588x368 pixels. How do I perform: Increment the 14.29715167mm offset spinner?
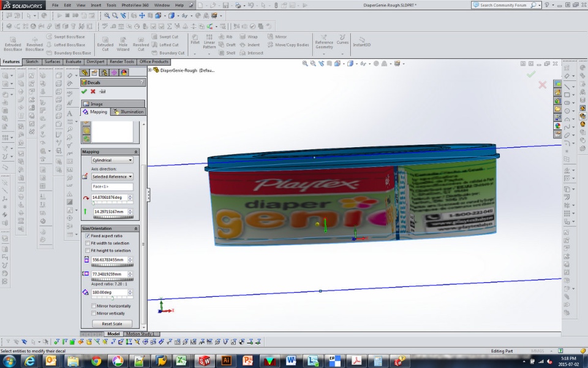[130, 210]
